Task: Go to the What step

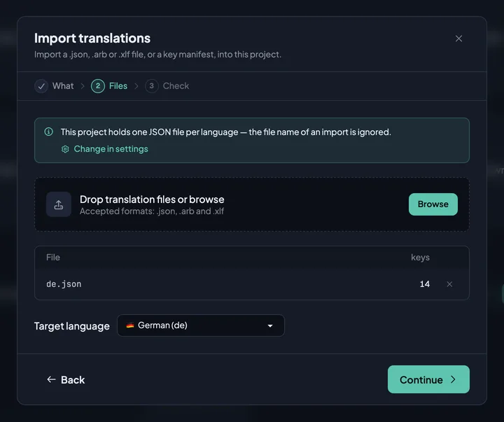Action: tap(54, 86)
